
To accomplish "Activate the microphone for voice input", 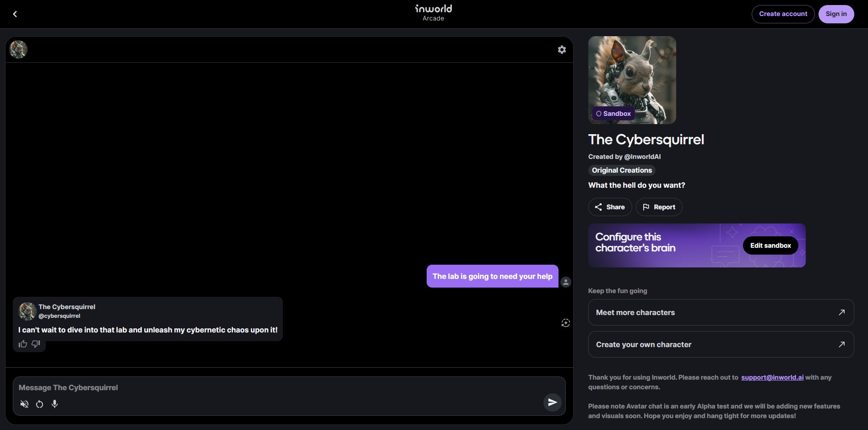I will (x=55, y=404).
